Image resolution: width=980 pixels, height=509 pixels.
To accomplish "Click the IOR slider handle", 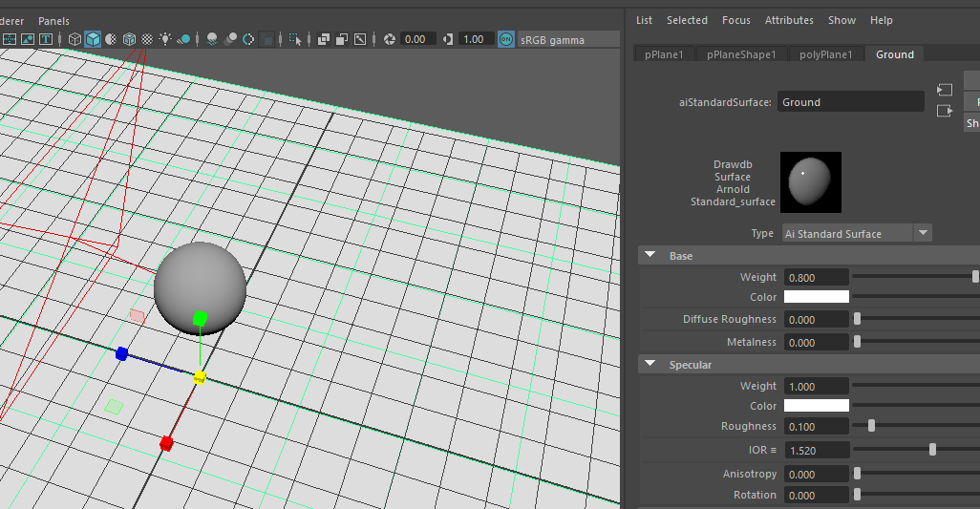I will point(932,450).
